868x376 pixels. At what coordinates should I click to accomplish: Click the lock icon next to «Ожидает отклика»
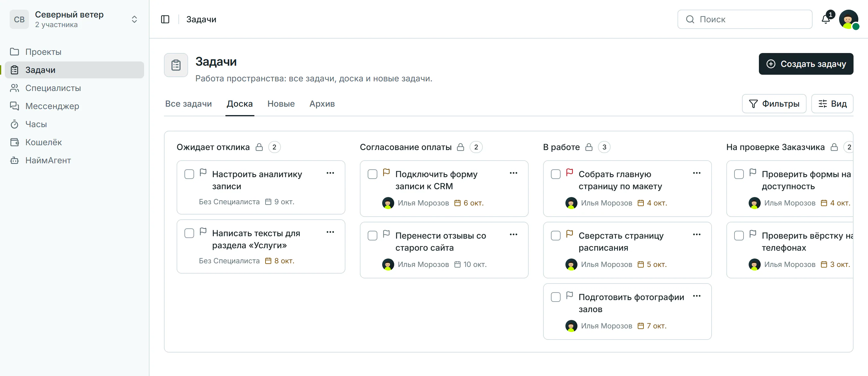(259, 147)
